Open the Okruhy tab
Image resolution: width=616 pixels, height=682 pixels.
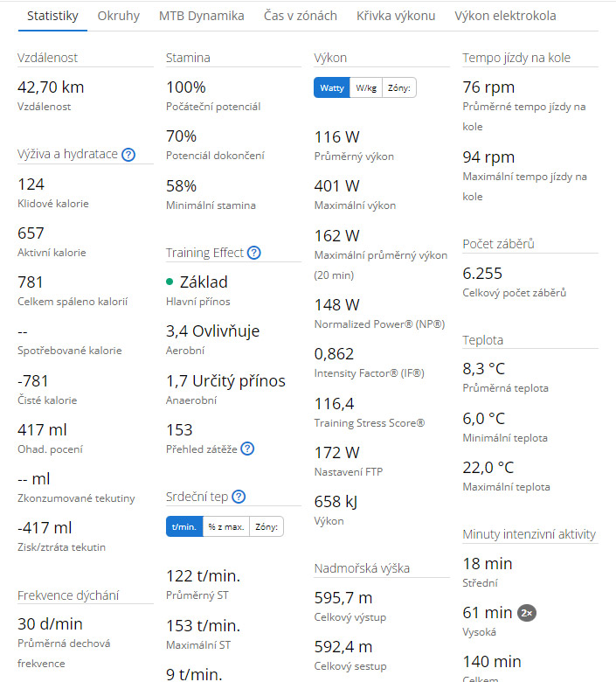[119, 16]
